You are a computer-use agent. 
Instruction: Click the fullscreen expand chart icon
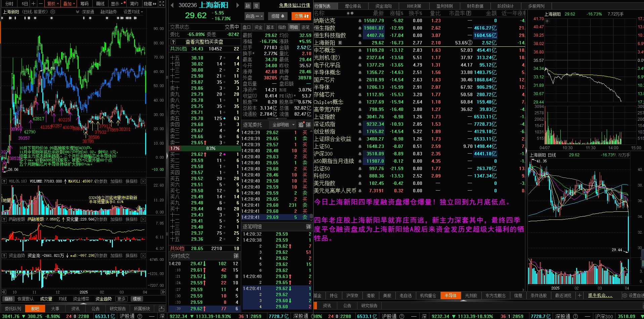tap(162, 4)
